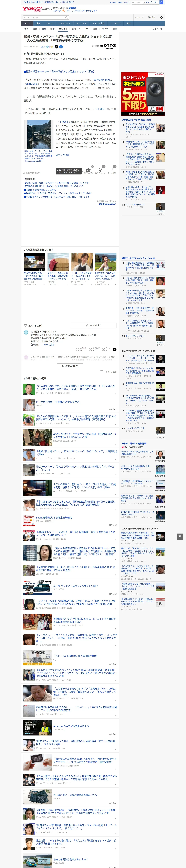Open マイページ in the header
186x868 pixels.
point(139,18)
